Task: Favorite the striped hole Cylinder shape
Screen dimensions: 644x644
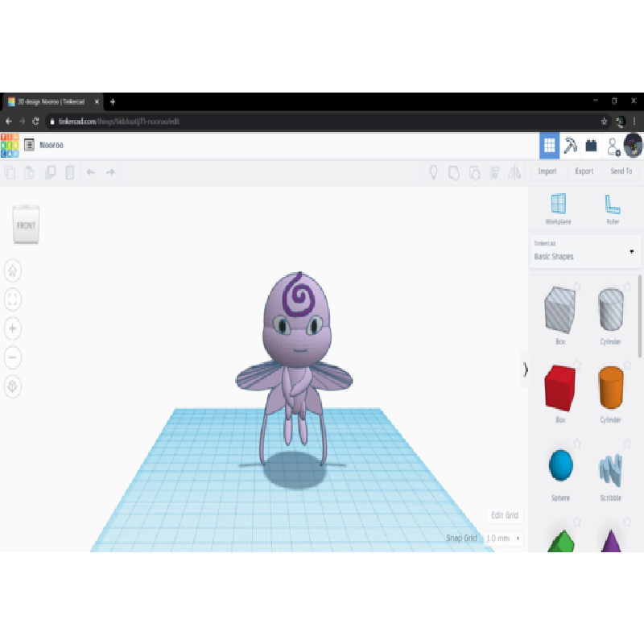Action: pyautogui.click(x=627, y=287)
